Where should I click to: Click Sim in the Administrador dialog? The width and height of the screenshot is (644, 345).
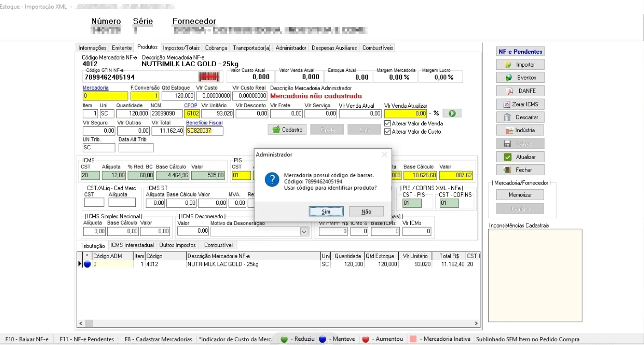(326, 211)
